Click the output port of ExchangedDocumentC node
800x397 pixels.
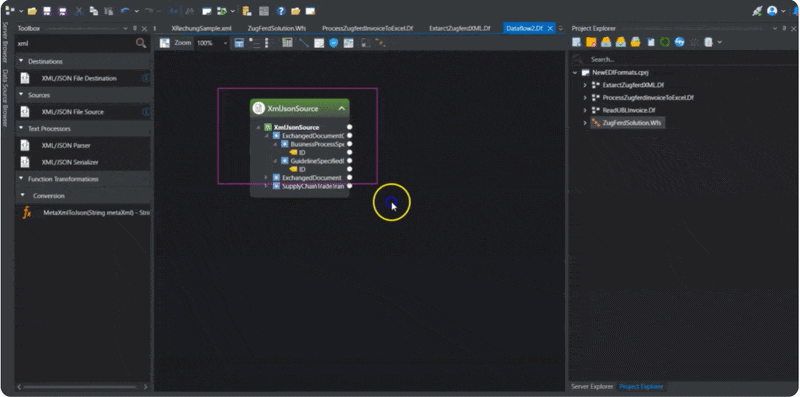(x=349, y=136)
